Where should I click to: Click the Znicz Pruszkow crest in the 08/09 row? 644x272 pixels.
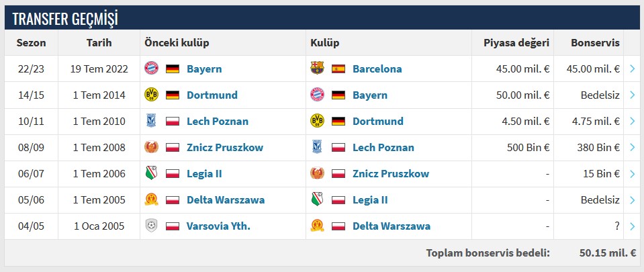[x=151, y=147]
